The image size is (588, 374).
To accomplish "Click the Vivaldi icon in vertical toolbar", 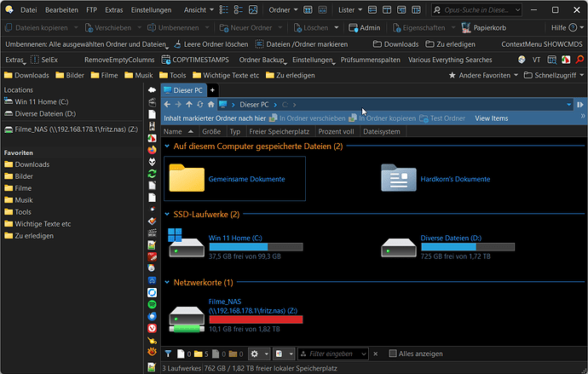I will pyautogui.click(x=152, y=328).
